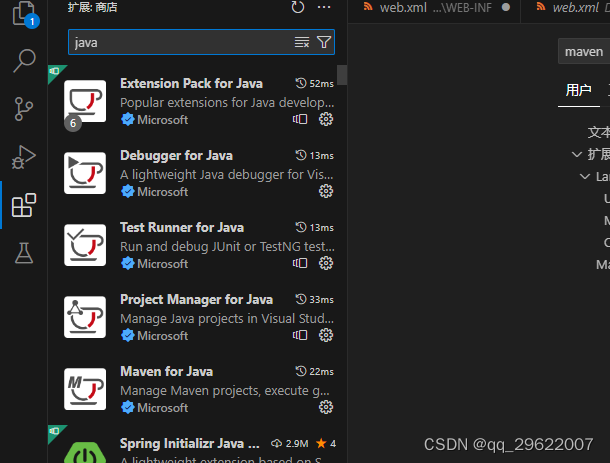Select the 用户 settings tab
This screenshot has height=463, width=610.
tap(578, 90)
